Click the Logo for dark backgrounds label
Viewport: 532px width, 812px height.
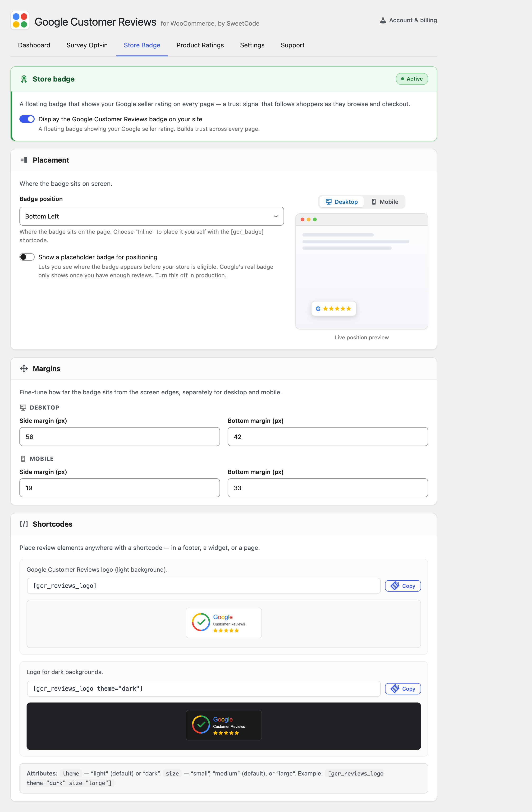click(x=65, y=672)
